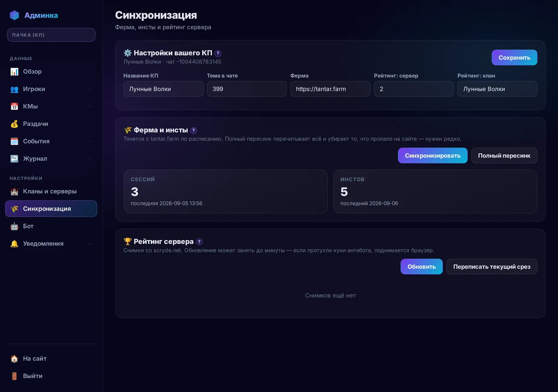The height and width of the screenshot is (392, 558).
Task: Click the КМы calendar icon
Action: click(x=14, y=107)
